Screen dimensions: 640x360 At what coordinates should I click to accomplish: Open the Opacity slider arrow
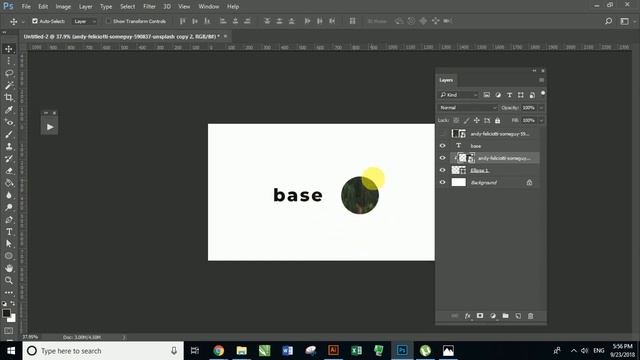pyautogui.click(x=541, y=108)
